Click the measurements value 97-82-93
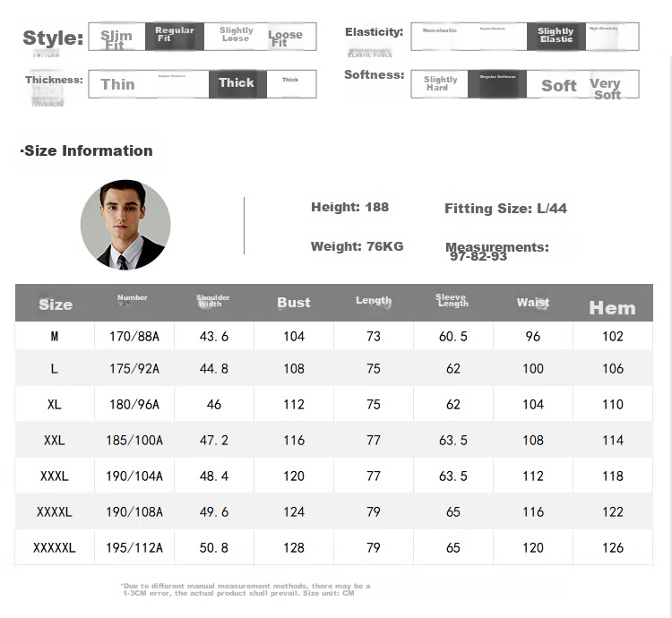 (478, 256)
